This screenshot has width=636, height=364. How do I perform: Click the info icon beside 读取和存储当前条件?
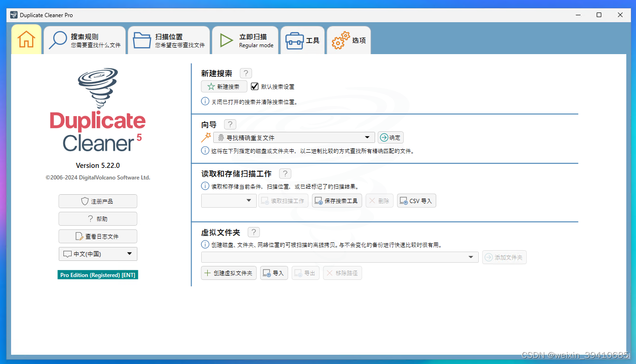[205, 186]
